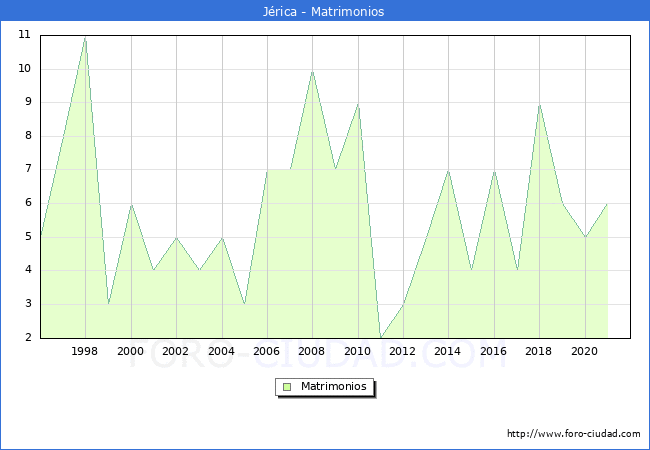Screen dimensions: 650x450
Task: Click the 1998 peak data point at 11
Action: [85, 38]
